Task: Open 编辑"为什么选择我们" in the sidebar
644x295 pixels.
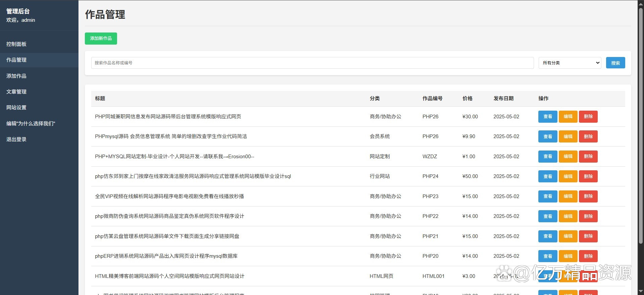Action: coord(39,123)
